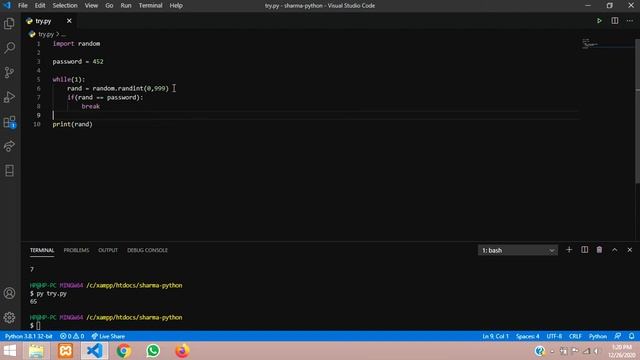Image resolution: width=640 pixels, height=360 pixels.
Task: Open Windows Start button
Action: (x=9, y=351)
